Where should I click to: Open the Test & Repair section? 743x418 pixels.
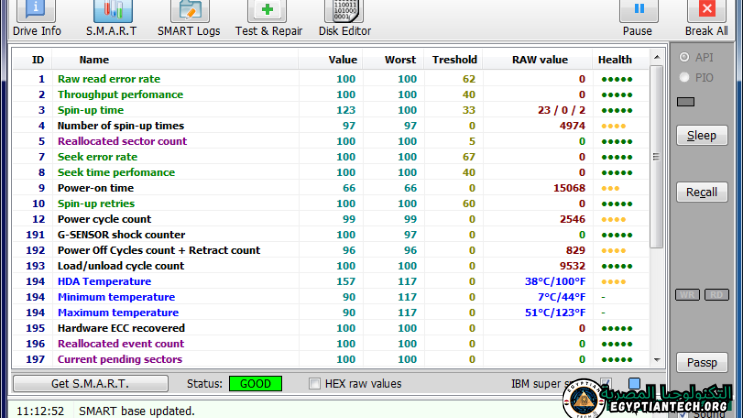[x=268, y=19]
